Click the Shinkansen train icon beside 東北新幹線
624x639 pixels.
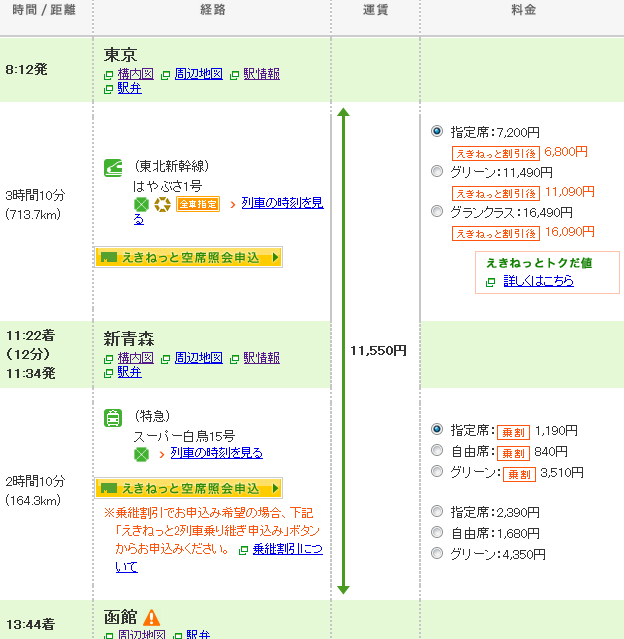pyautogui.click(x=113, y=168)
